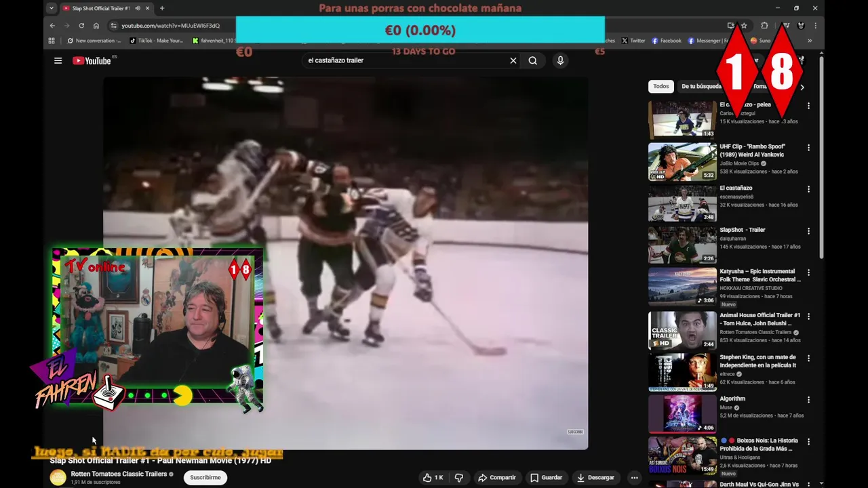Open the Stephen King con un mate video

coord(757,361)
